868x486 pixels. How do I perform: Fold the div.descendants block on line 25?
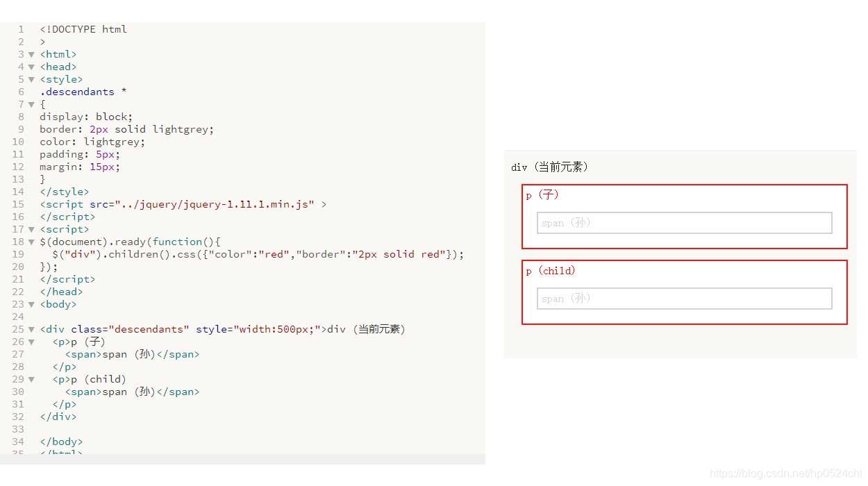[31, 329]
